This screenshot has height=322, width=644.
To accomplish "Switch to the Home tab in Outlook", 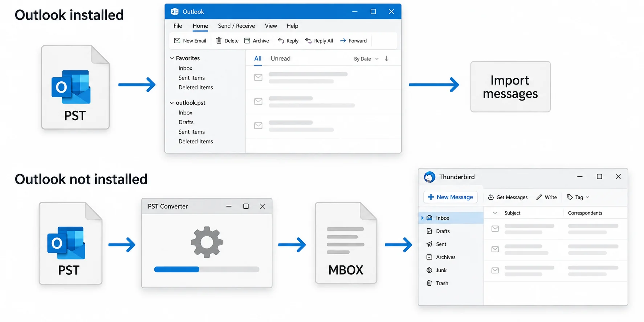I will coord(200,26).
